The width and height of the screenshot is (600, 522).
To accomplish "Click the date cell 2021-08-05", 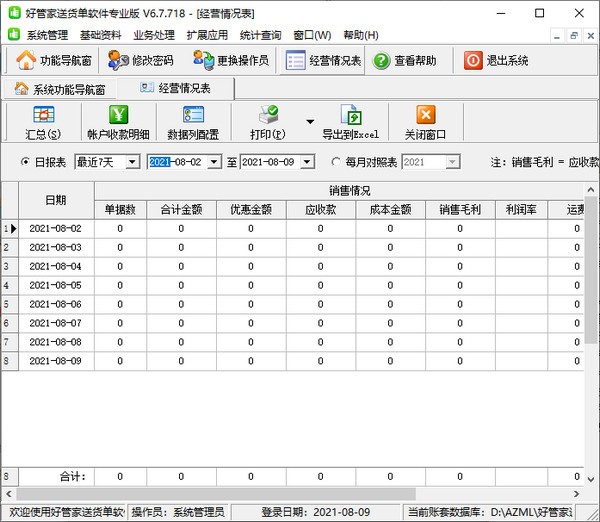I will pyautogui.click(x=56, y=285).
